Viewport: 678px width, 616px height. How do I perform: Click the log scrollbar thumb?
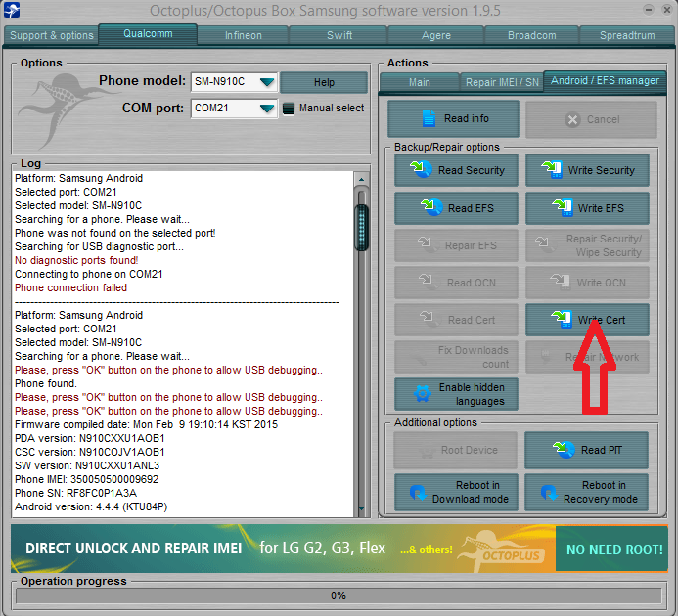coord(361,228)
